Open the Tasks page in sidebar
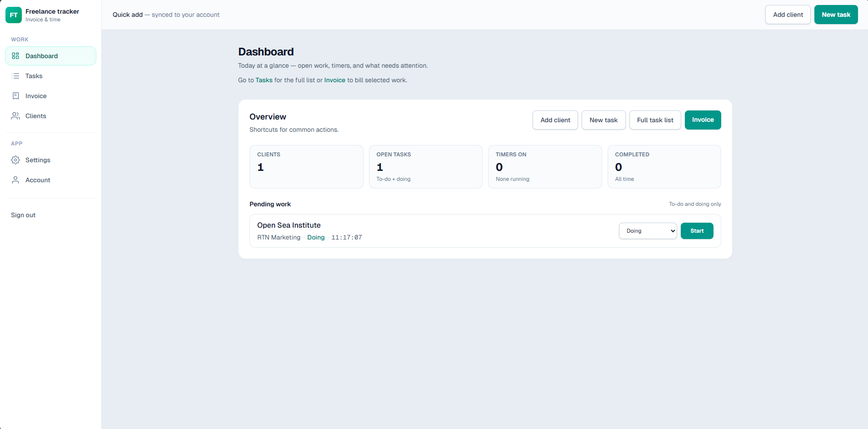868x429 pixels. tap(50, 76)
